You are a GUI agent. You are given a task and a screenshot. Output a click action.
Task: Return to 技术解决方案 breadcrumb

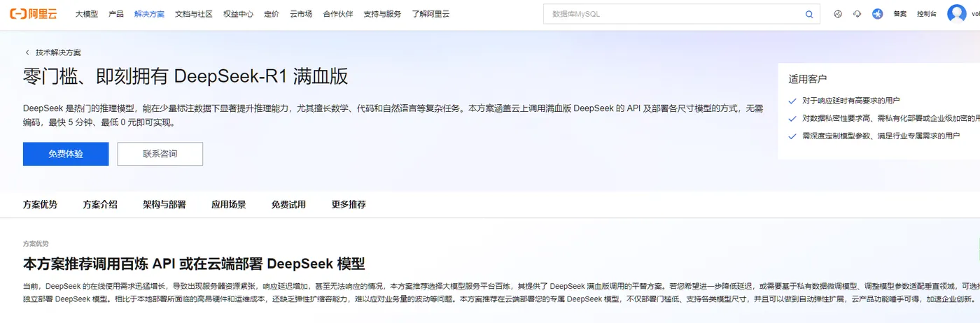click(58, 52)
